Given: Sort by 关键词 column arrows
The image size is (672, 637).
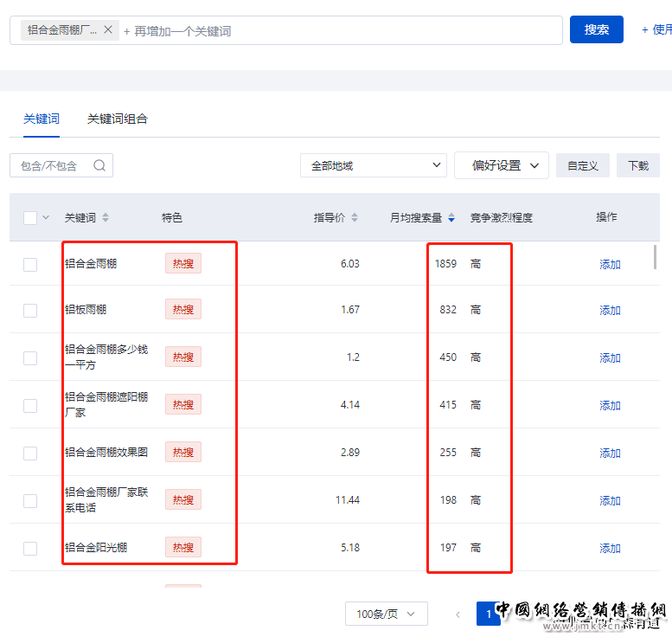Looking at the screenshot, I should point(106,218).
